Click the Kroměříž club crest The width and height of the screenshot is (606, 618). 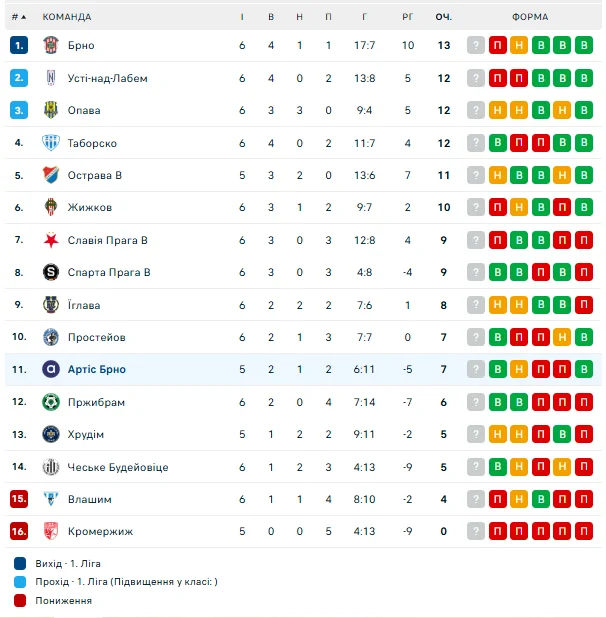pos(51,532)
